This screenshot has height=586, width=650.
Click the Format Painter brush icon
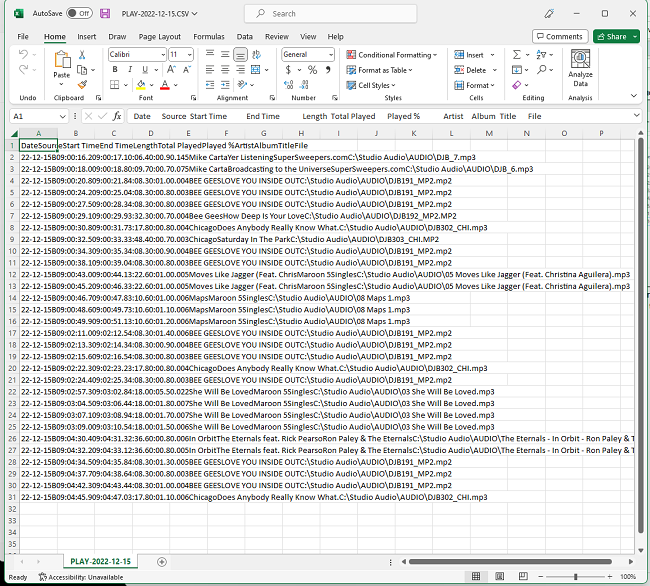82,85
